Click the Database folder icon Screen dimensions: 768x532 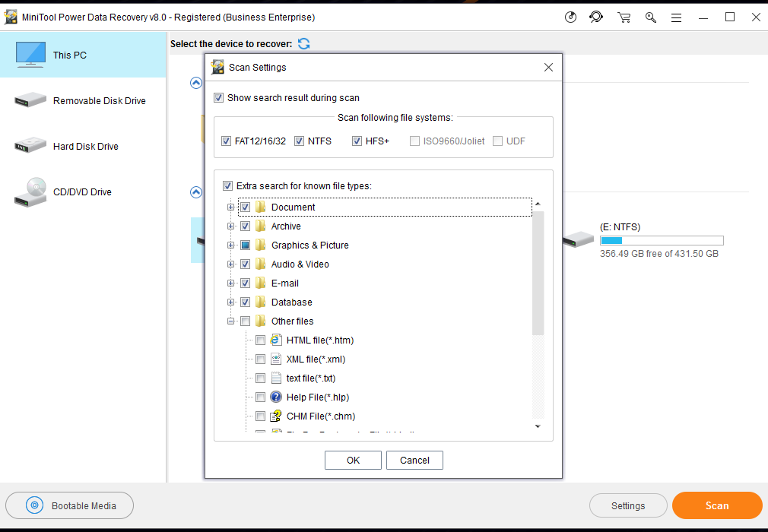[x=261, y=302]
